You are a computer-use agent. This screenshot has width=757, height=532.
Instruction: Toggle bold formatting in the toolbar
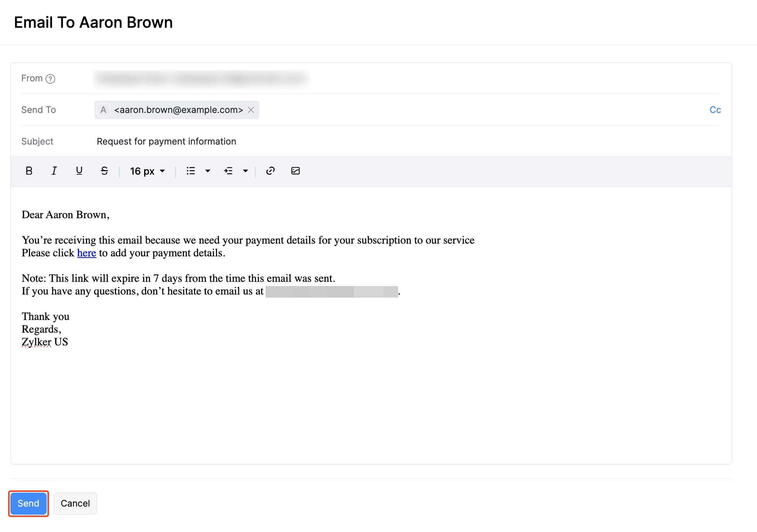point(29,171)
